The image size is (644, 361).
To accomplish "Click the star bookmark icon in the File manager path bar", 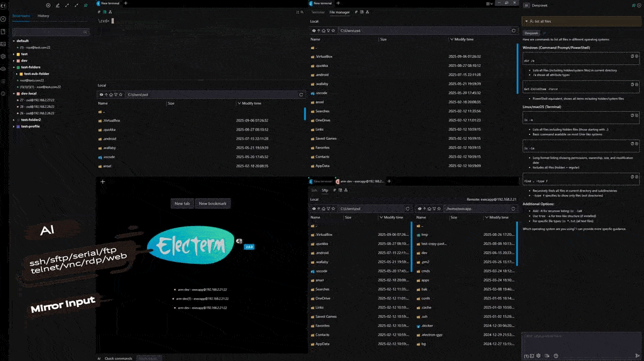I will tap(333, 30).
